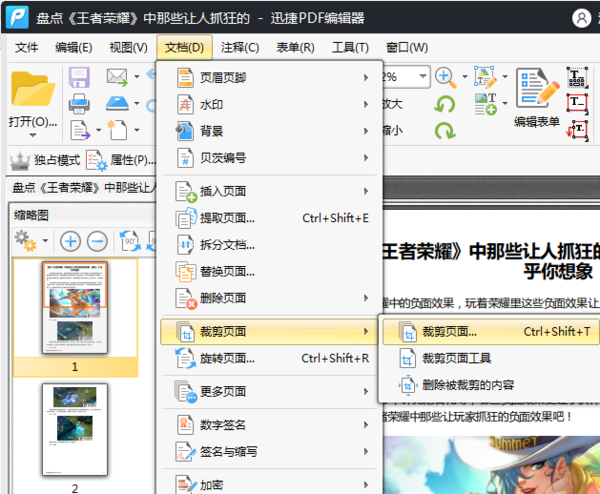Click the send email envelope icon
Viewport: 600px width, 494px height.
click(117, 77)
